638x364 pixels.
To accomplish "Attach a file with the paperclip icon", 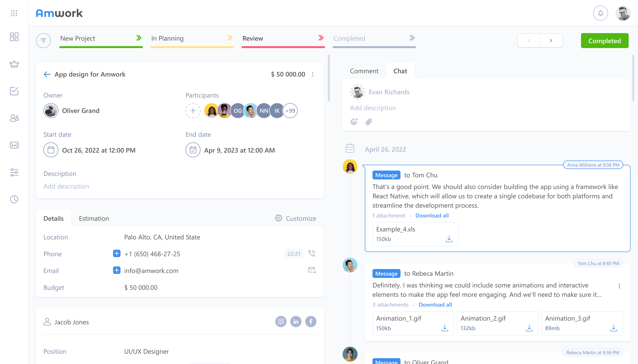I will click(x=369, y=122).
